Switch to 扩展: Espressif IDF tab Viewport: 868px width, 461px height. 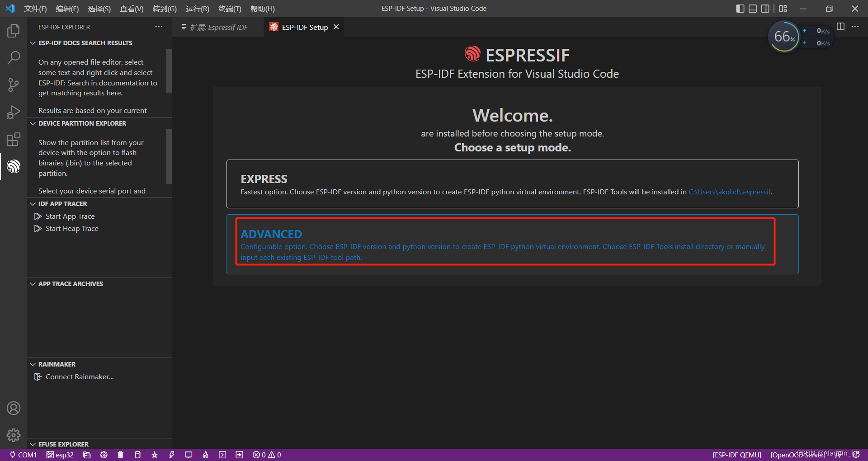pyautogui.click(x=218, y=27)
